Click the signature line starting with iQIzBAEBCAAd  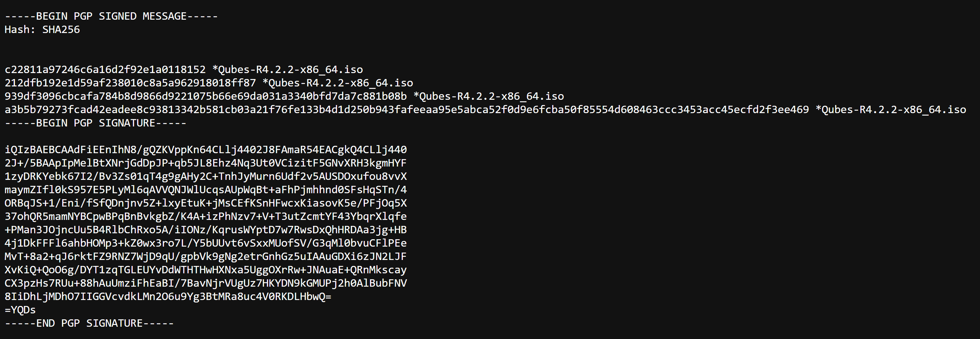tap(205, 150)
